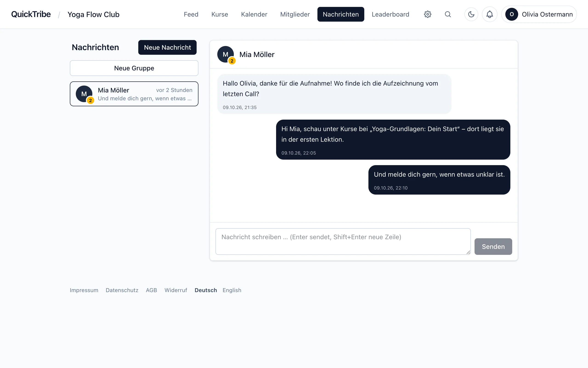This screenshot has width=588, height=368.
Task: Click the Neue Nachricht button
Action: (x=167, y=47)
